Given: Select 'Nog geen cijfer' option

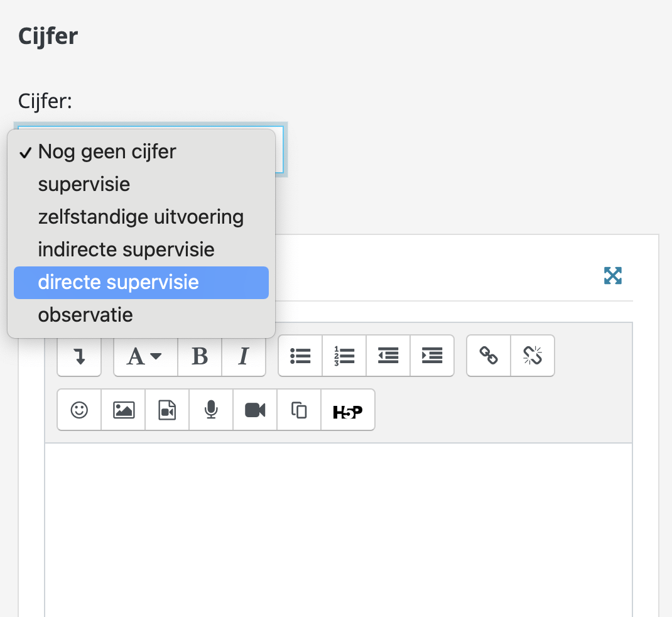Looking at the screenshot, I should coord(141,152).
